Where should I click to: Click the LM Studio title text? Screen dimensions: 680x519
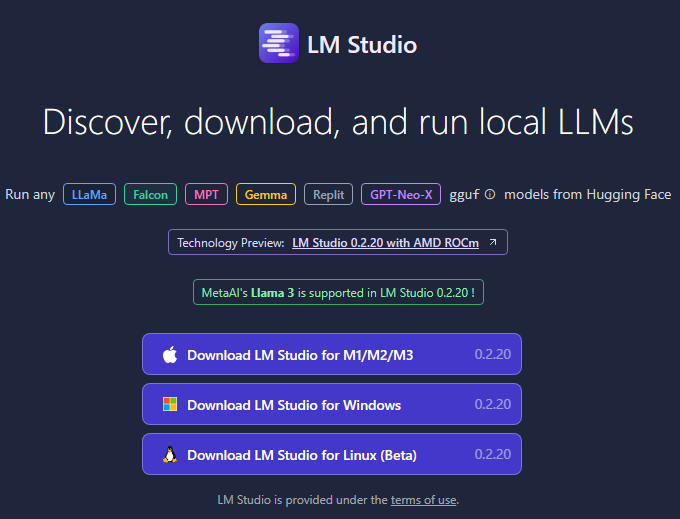[362, 45]
